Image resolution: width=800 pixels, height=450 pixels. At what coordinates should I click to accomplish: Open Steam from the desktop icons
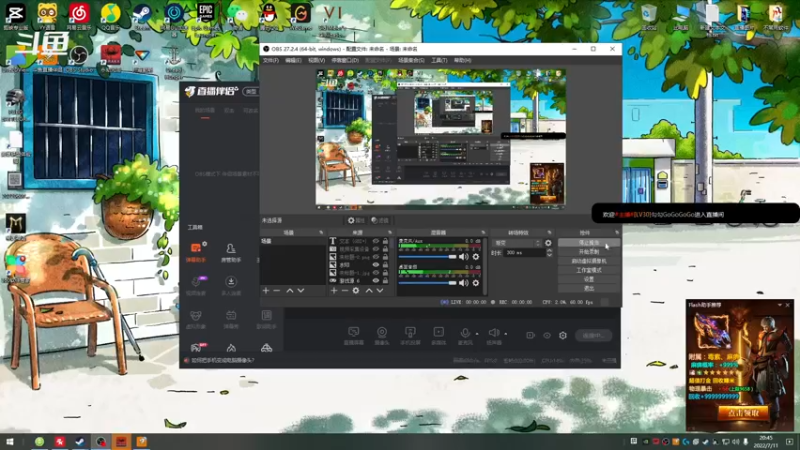(142, 15)
